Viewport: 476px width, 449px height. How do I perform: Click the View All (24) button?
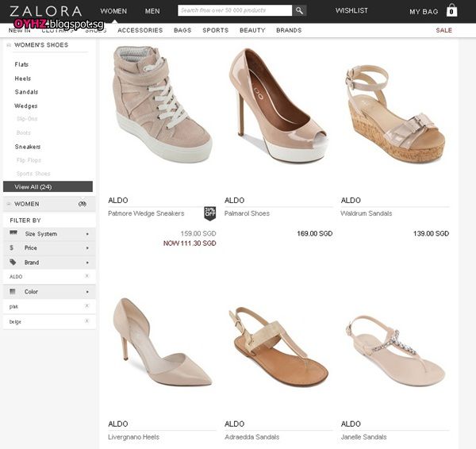[48, 186]
